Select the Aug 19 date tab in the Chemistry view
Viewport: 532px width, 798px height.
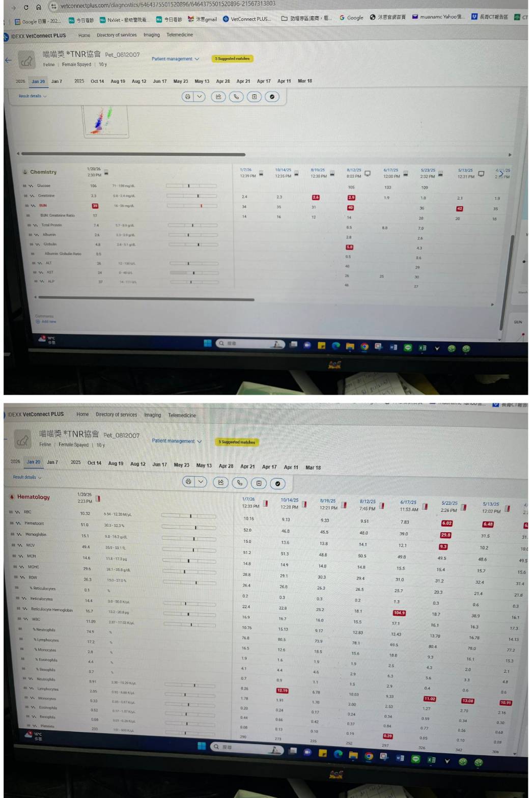pyautogui.click(x=118, y=81)
